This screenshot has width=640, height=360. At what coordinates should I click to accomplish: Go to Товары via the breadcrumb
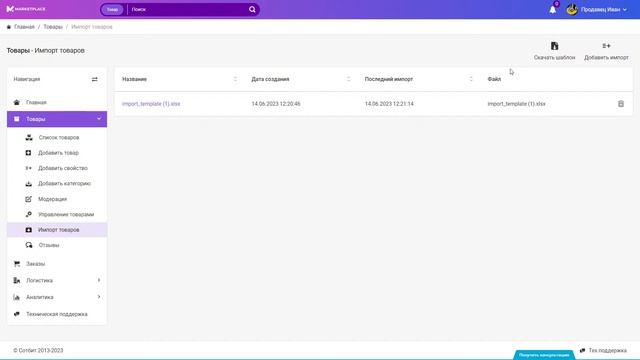pyautogui.click(x=53, y=27)
